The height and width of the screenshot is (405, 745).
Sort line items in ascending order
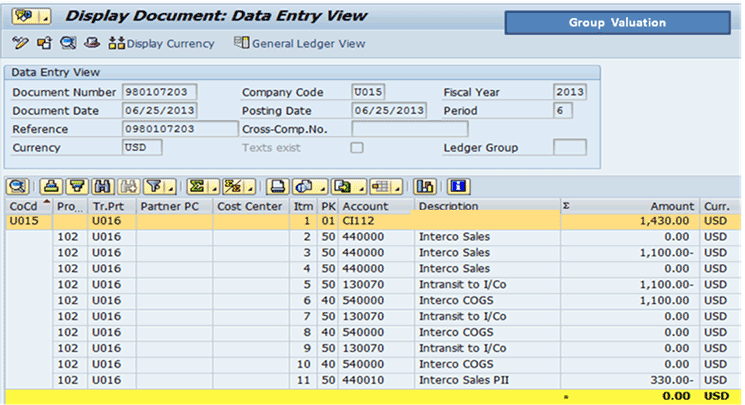(x=51, y=186)
